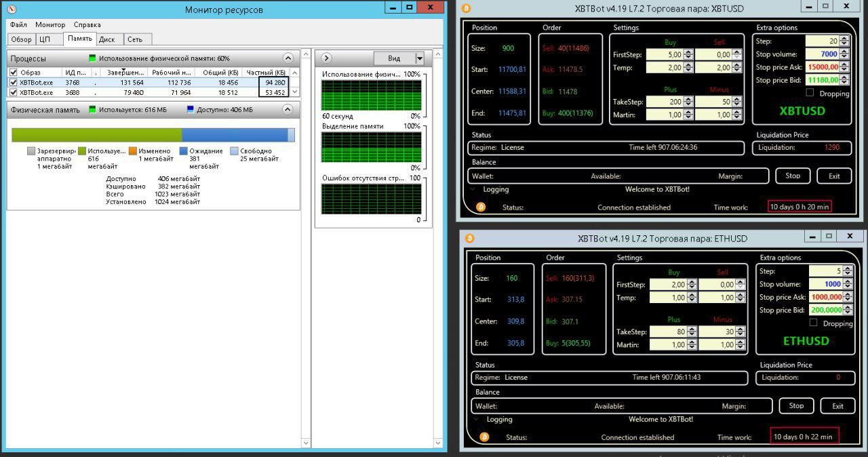
Task: Switch to the Диск tab
Action: [x=106, y=39]
